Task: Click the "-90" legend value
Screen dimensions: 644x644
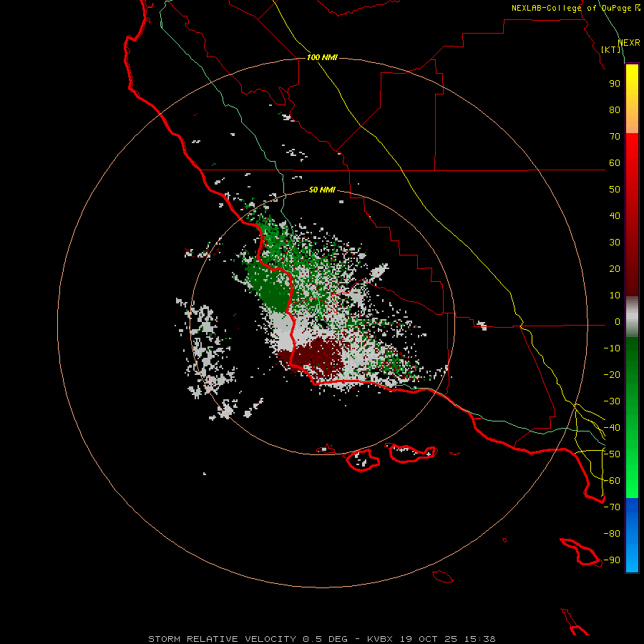Action: point(612,560)
